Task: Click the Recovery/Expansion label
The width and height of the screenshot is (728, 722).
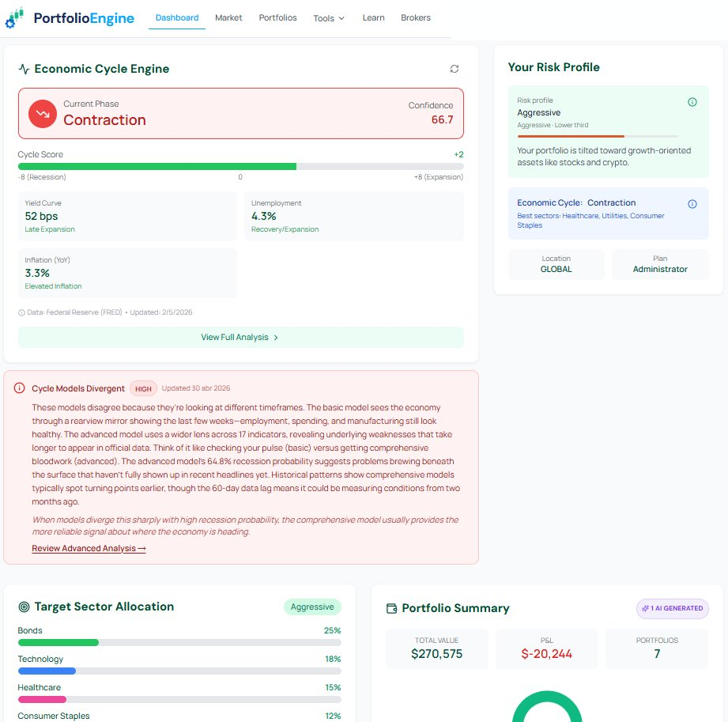Action: click(285, 229)
